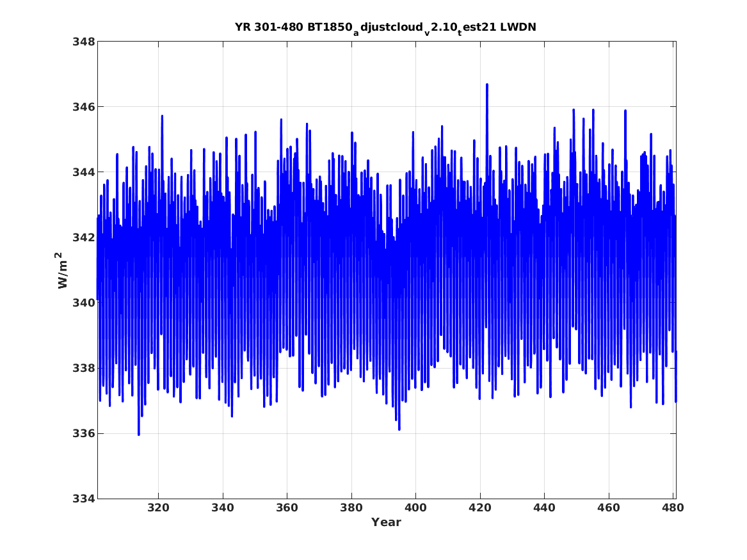Click the y-axis tick label 344
The image size is (747, 560).
pos(83,172)
